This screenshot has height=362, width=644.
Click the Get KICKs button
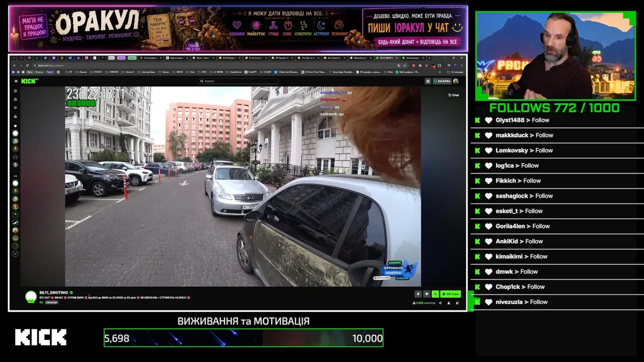pyautogui.click(x=442, y=81)
